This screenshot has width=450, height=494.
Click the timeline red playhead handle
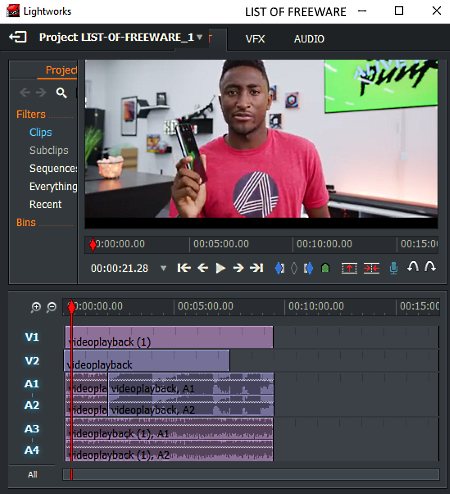71,307
